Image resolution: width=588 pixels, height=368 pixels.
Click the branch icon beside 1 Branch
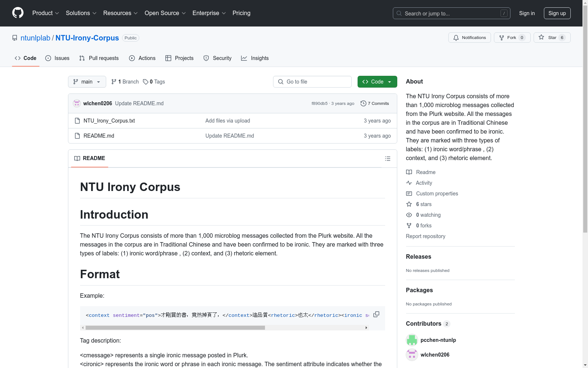(114, 82)
